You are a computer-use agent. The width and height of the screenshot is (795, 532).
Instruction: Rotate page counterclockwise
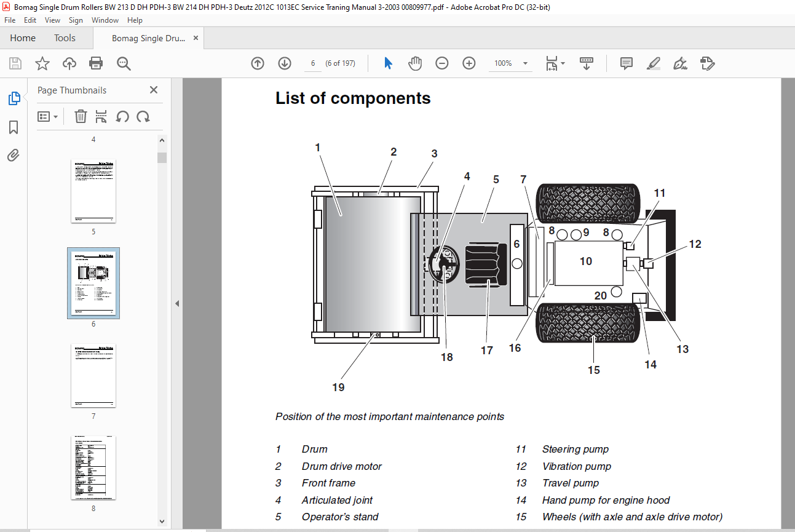point(122,116)
